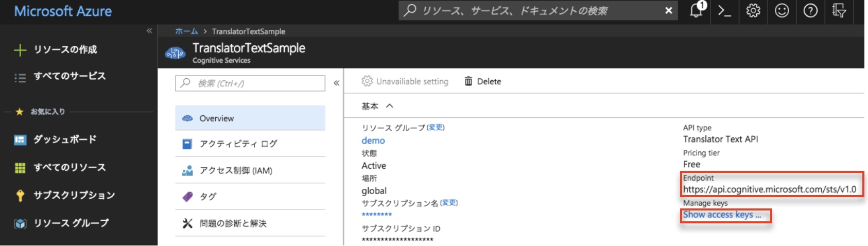Click TranslatorTextSample breadcrumb text
The image size is (868, 246).
point(248,31)
